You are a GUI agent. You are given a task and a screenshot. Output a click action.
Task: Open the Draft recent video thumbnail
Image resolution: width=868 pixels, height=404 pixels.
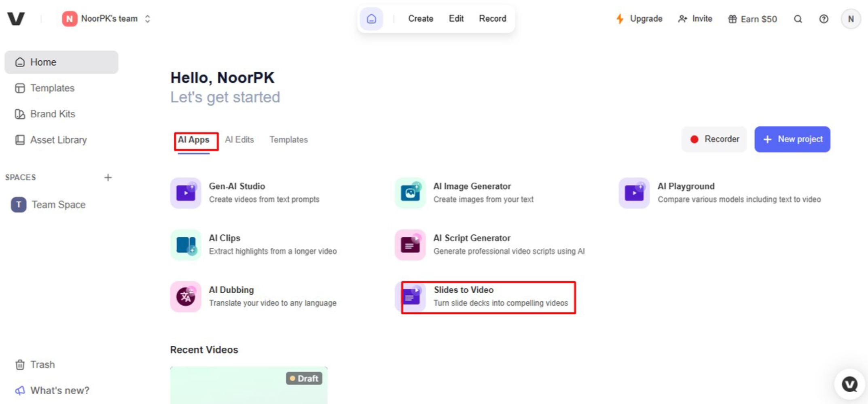tap(249, 385)
